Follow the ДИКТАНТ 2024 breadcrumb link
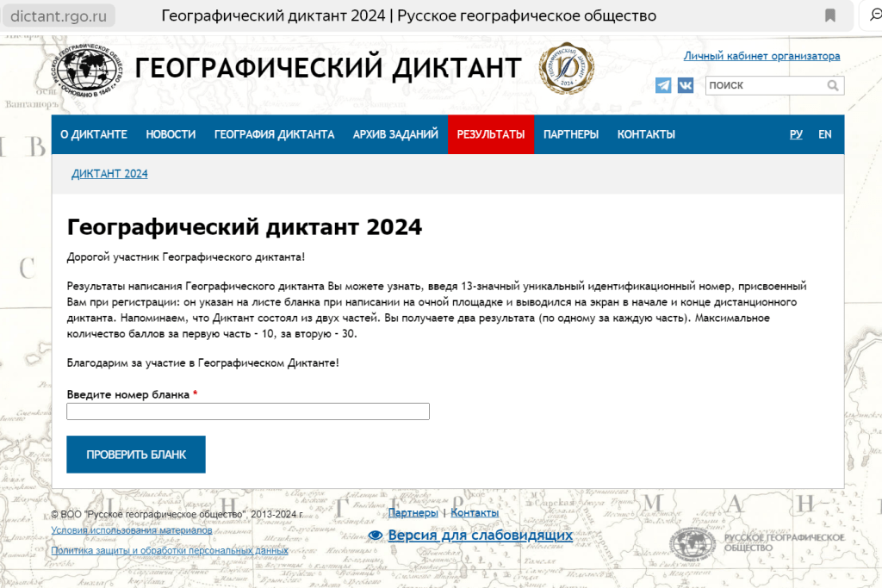882x588 pixels. (109, 174)
